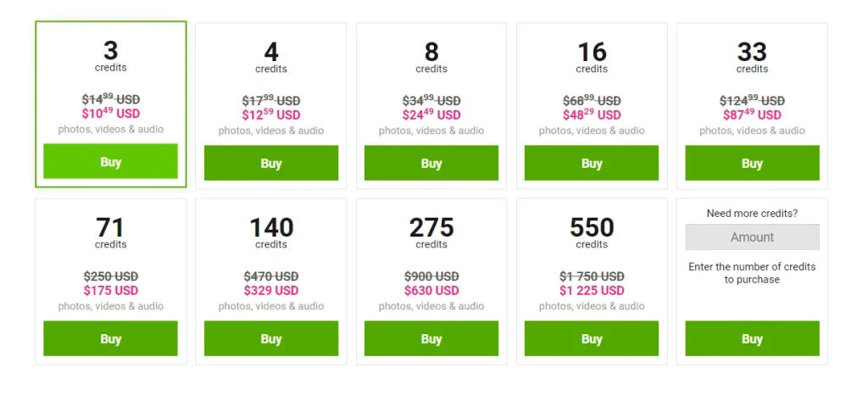The image size is (868, 396).
Task: Buy the 33 credits package
Action: (x=753, y=163)
